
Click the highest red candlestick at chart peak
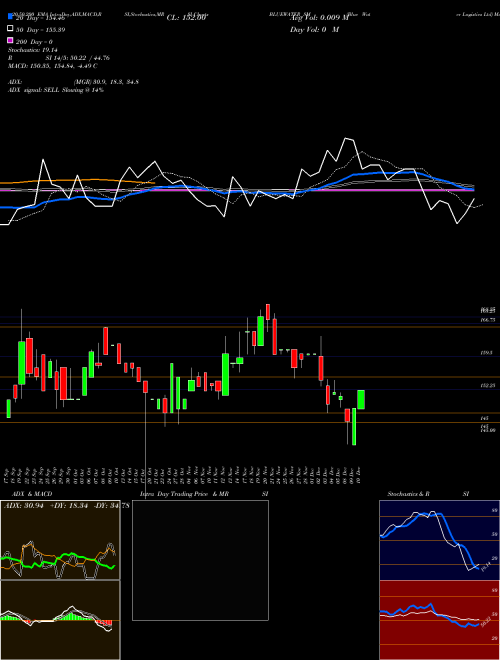tap(268, 311)
